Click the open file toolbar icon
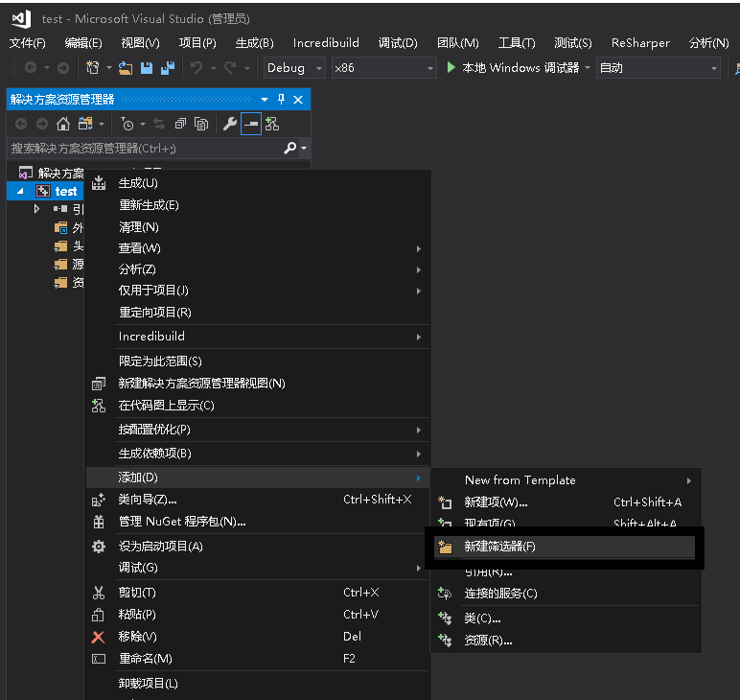Viewport: 740px width, 700px height. click(x=125, y=68)
